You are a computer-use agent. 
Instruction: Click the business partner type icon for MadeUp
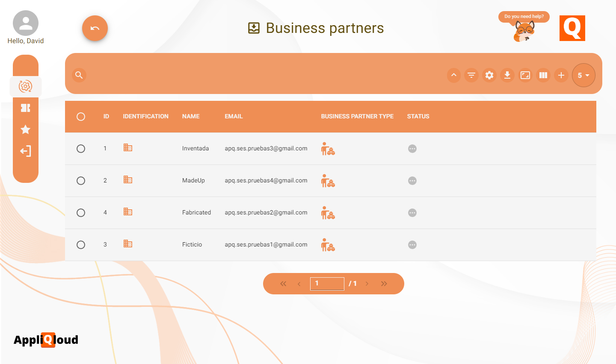[328, 181]
